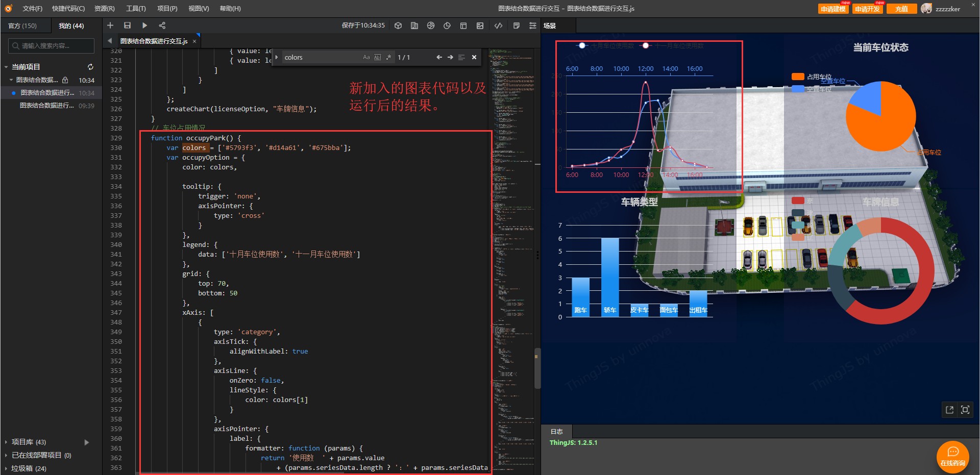Click the save file icon in toolbar

[x=128, y=26]
